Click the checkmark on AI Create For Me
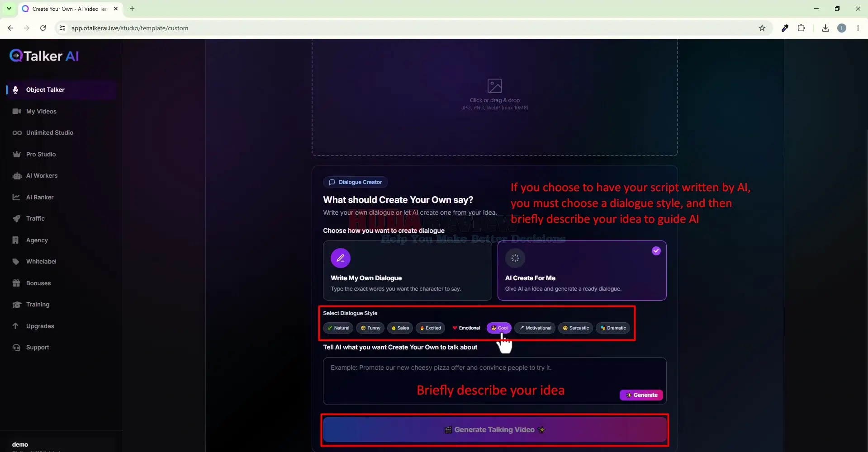 pyautogui.click(x=656, y=251)
